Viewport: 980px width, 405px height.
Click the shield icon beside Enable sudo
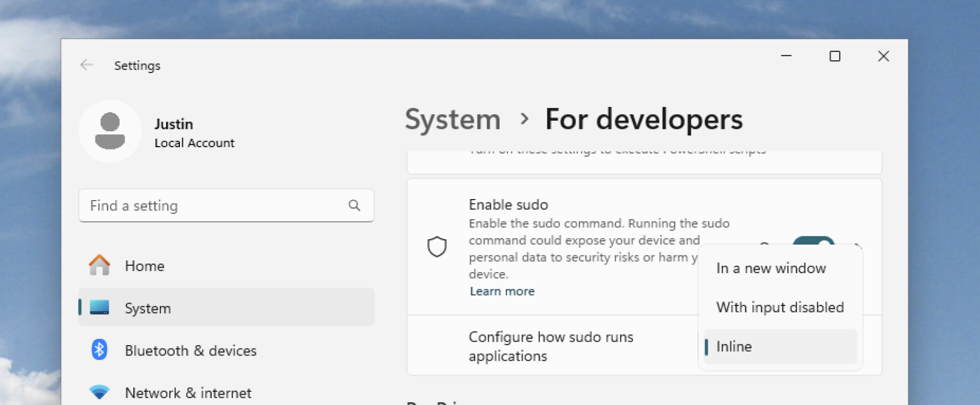click(x=437, y=247)
